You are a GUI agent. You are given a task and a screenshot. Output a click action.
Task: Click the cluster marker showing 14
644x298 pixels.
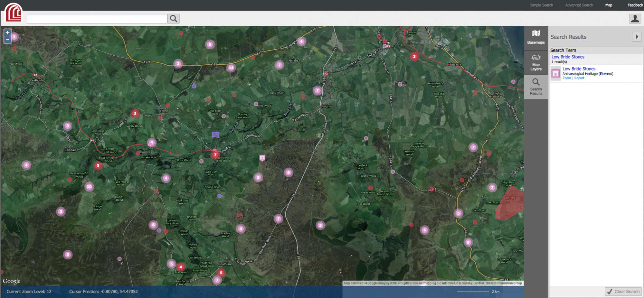(231, 68)
